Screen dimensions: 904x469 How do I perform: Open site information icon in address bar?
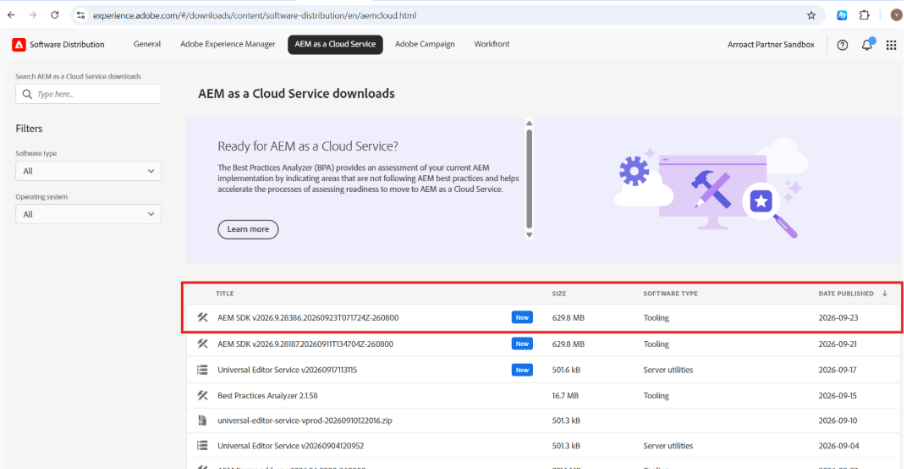click(x=81, y=16)
